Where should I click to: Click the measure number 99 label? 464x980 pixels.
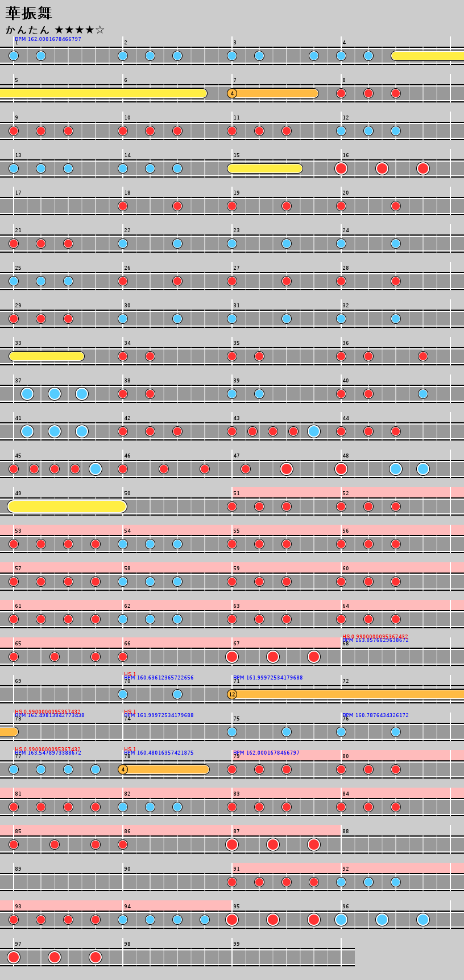[237, 944]
